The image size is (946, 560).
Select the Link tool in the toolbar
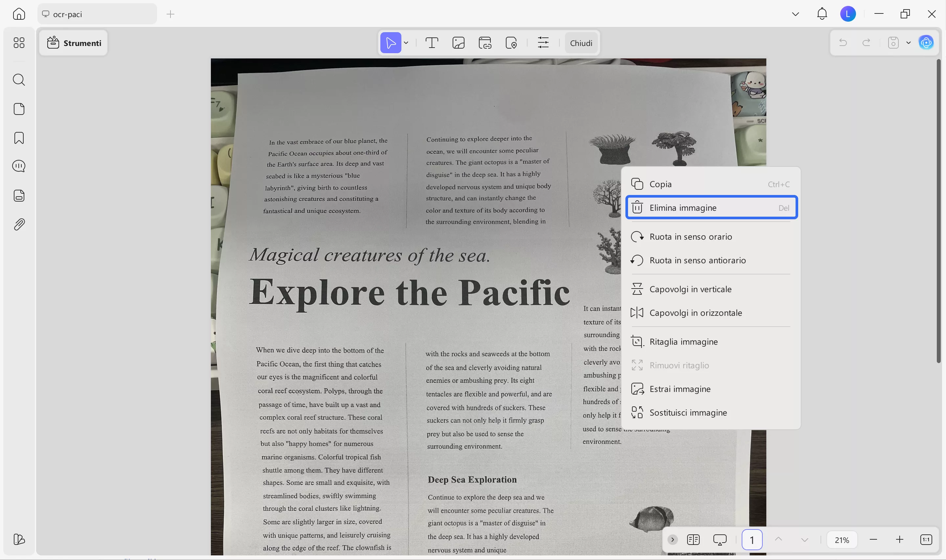pyautogui.click(x=485, y=43)
